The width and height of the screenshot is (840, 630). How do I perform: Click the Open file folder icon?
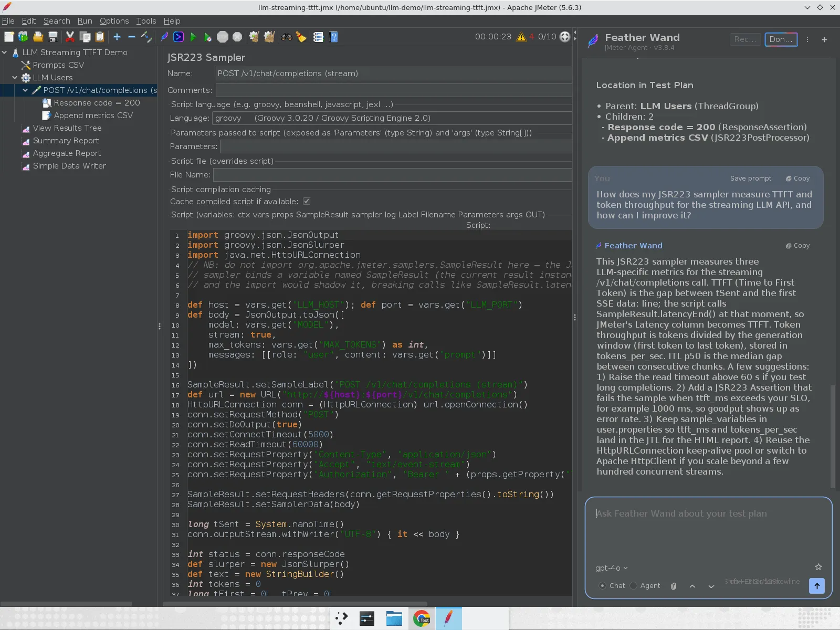click(x=38, y=37)
